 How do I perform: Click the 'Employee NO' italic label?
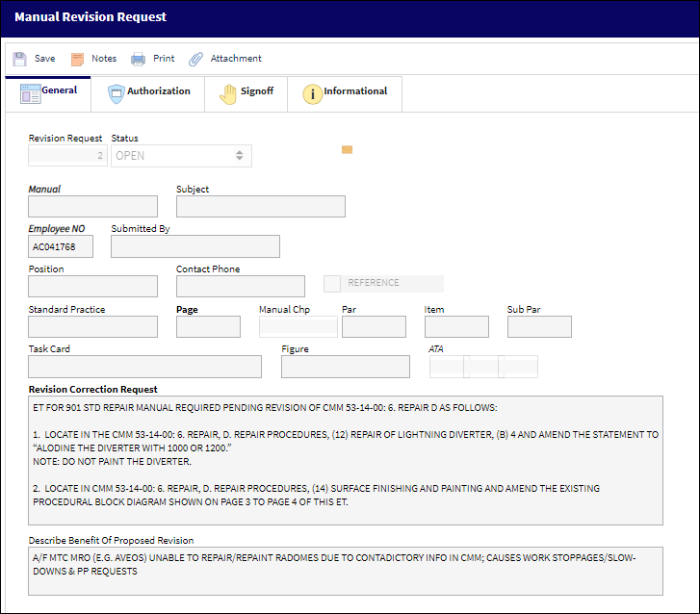coord(56,228)
